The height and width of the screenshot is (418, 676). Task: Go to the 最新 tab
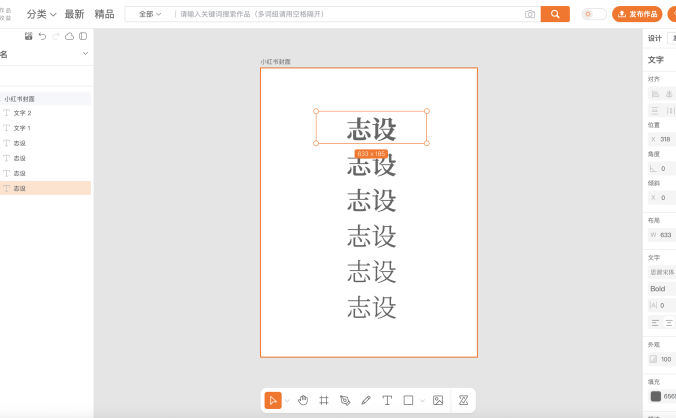click(x=74, y=14)
